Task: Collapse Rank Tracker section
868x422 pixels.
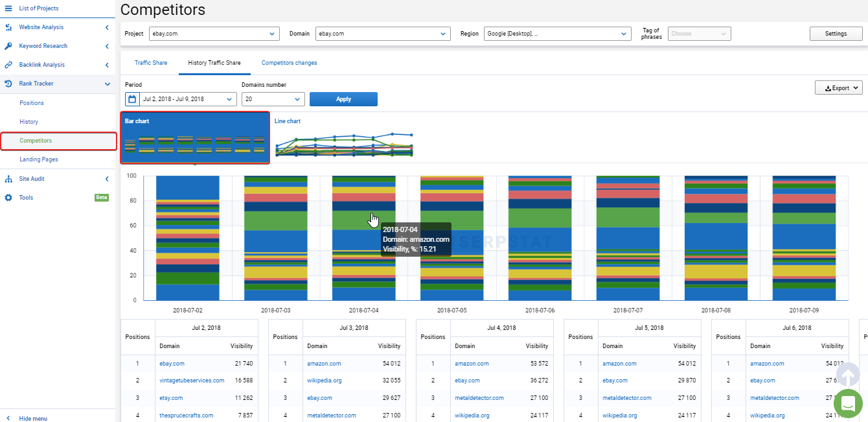Action: tap(107, 84)
